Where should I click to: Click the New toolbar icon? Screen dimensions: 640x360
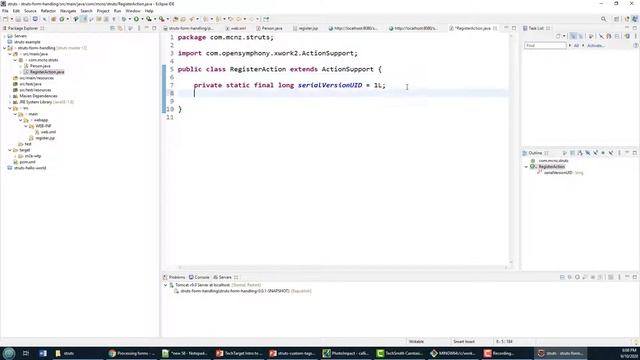coord(5,19)
